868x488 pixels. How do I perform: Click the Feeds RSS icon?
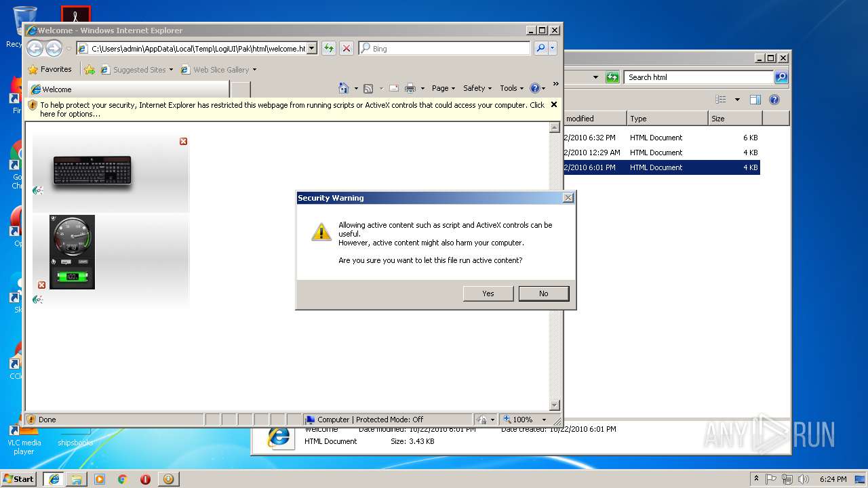click(x=368, y=88)
